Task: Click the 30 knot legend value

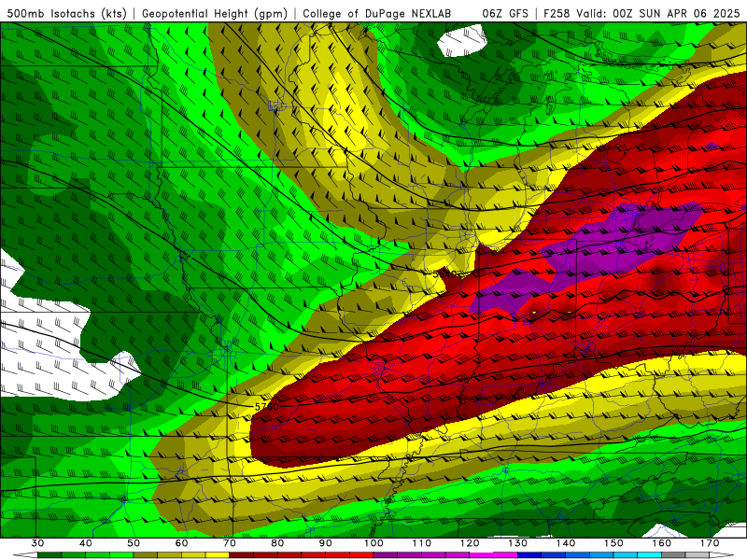Action: 37,543
